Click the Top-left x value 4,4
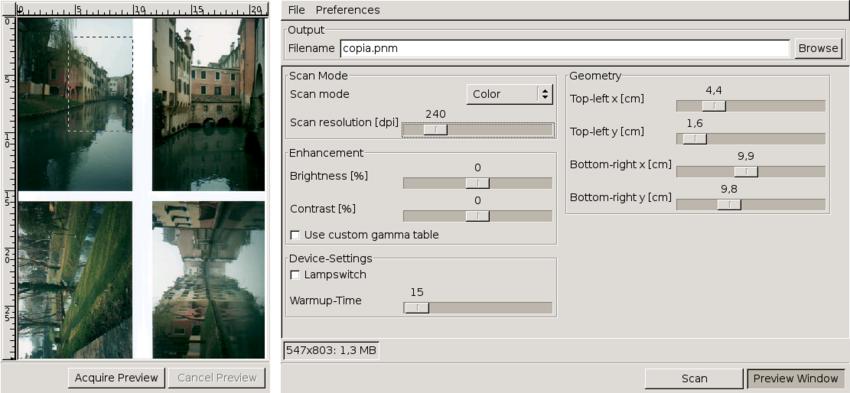 point(713,91)
